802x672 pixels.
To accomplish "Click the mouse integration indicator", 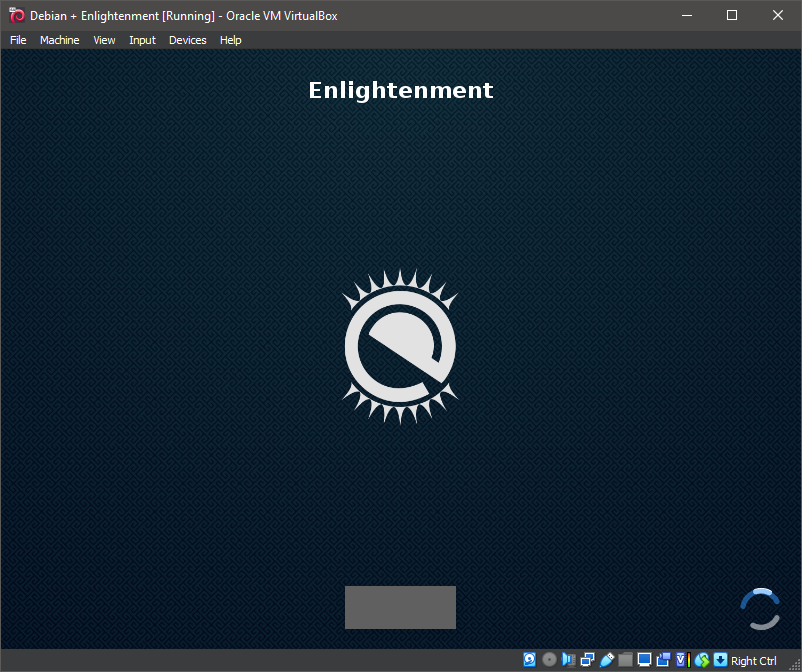I will pyautogui.click(x=701, y=660).
